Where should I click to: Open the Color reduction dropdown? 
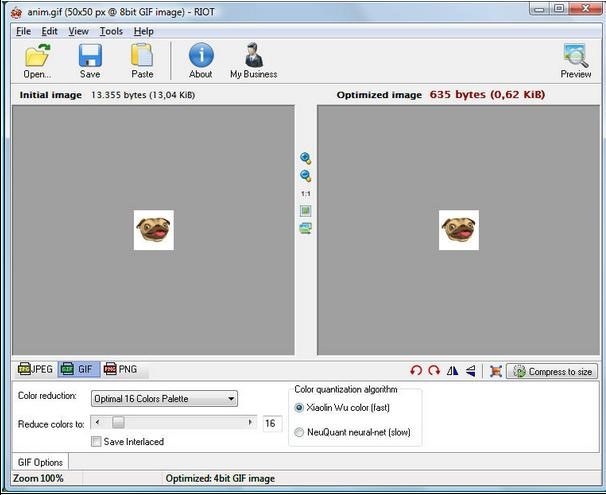tap(164, 399)
